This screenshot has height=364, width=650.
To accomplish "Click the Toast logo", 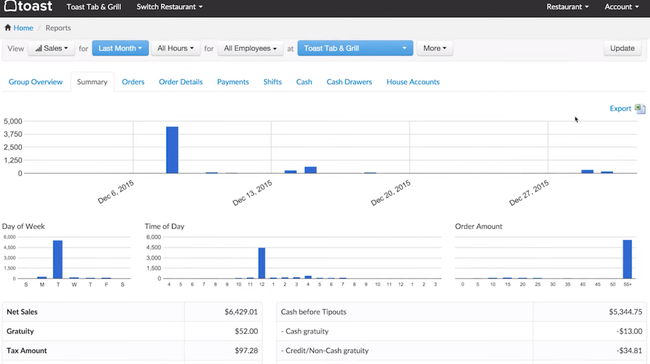I will coord(28,6).
